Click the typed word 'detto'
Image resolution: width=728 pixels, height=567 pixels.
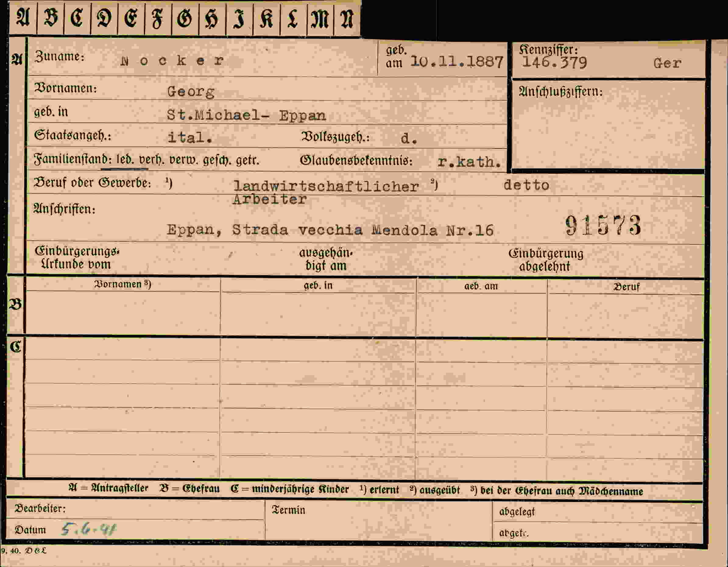pos(526,185)
